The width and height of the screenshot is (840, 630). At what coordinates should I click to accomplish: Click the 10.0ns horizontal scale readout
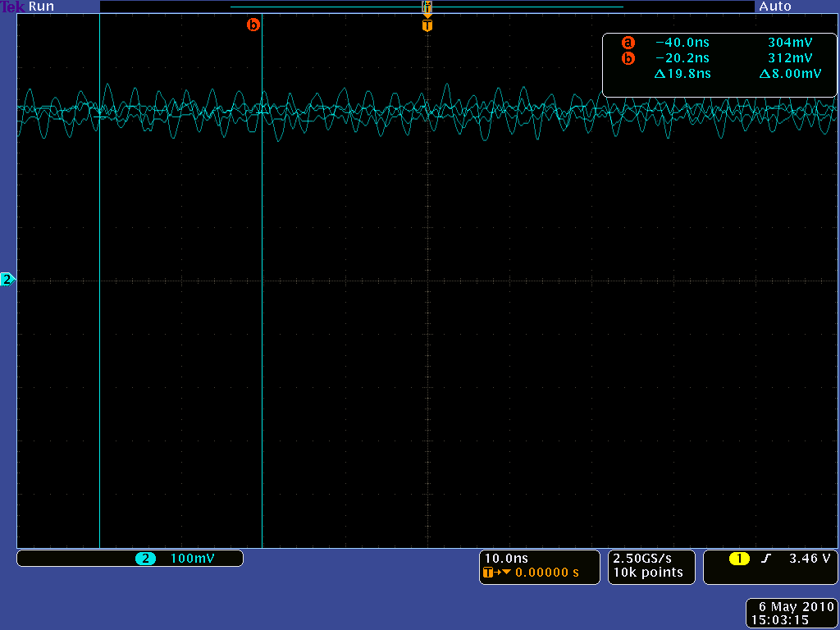pyautogui.click(x=506, y=559)
